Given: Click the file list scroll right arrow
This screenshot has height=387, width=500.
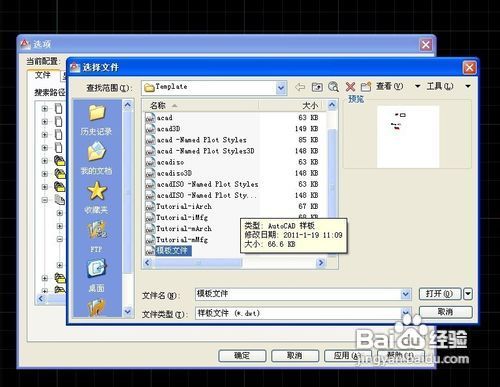Looking at the screenshot, I should (321, 263).
